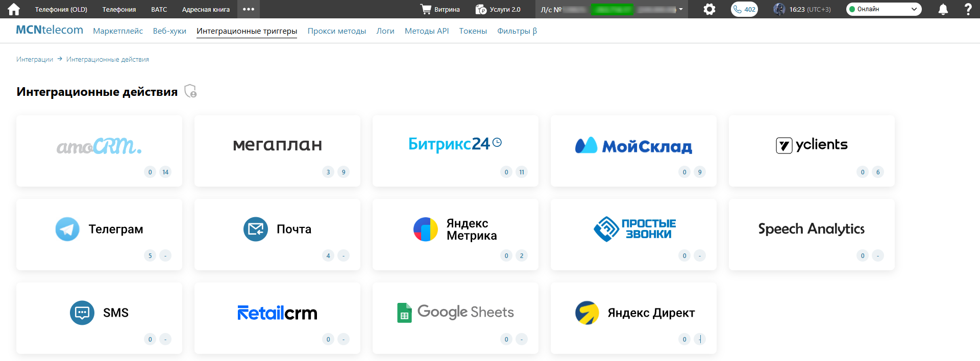This screenshot has height=361, width=980.
Task: Click the SMS chat bubble icon
Action: tap(82, 313)
